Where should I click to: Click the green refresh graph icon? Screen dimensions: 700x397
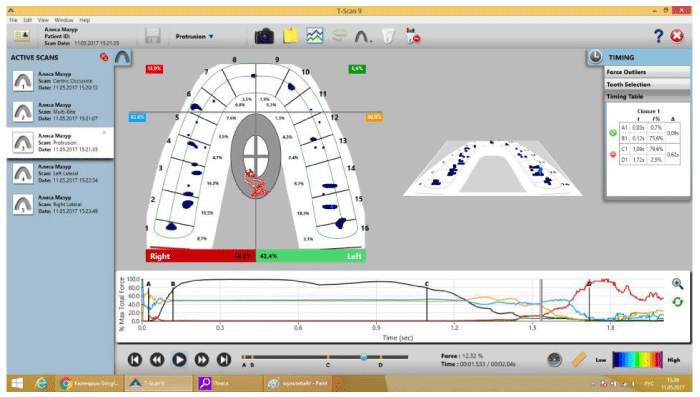pos(677,302)
